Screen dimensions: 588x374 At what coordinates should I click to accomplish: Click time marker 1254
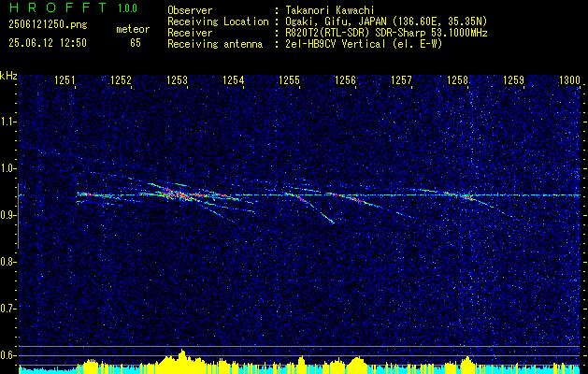(234, 79)
